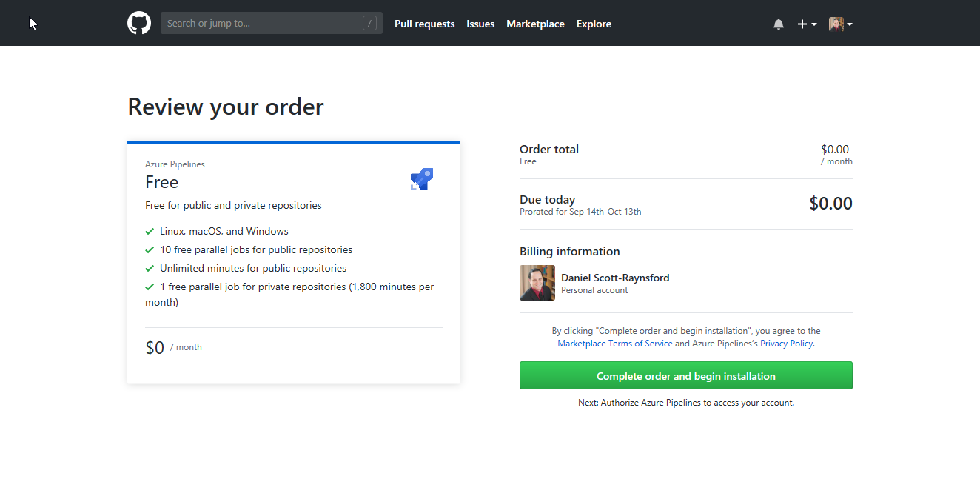This screenshot has width=980, height=479.
Task: Click the Azure Pipelines logo icon
Action: pyautogui.click(x=422, y=179)
